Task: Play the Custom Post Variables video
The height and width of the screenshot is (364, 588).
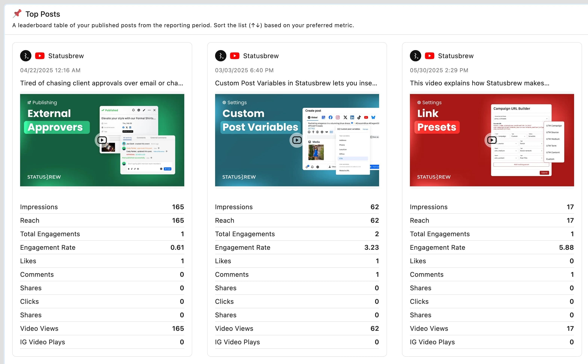Action: point(297,140)
